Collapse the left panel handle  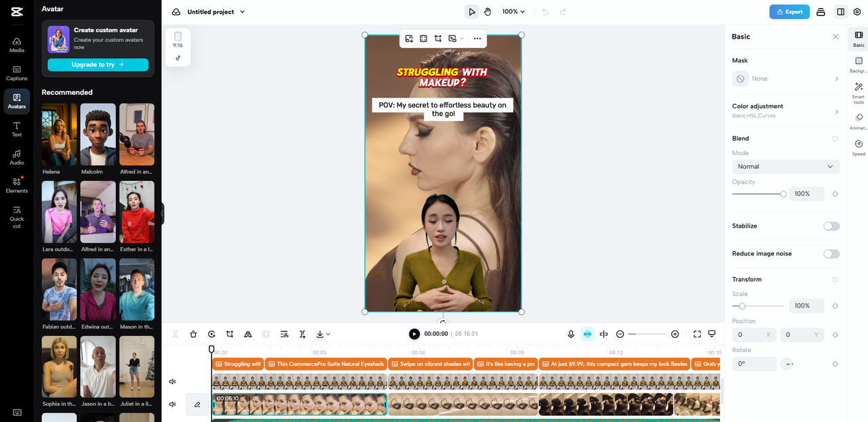162,214
